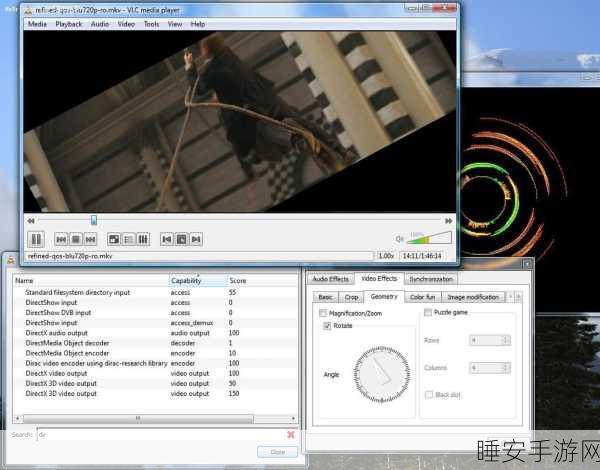The height and width of the screenshot is (470, 600).
Task: Click the rotation Angle dial
Action: tap(382, 374)
